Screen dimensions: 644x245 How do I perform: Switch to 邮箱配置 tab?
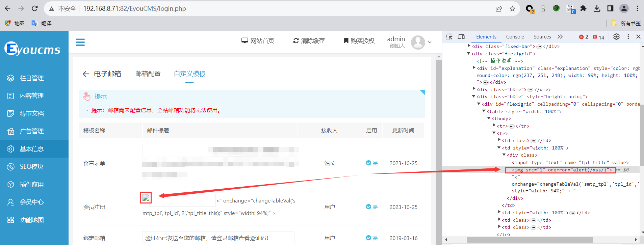pos(148,74)
